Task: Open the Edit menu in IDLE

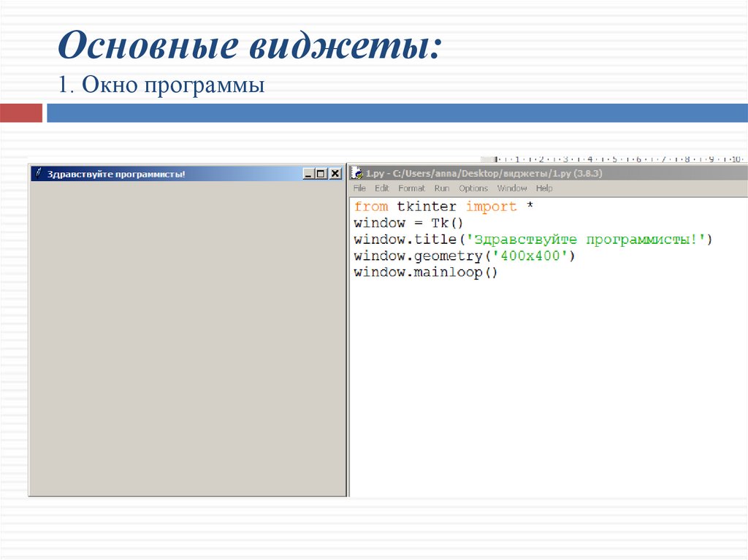Action: [x=381, y=188]
